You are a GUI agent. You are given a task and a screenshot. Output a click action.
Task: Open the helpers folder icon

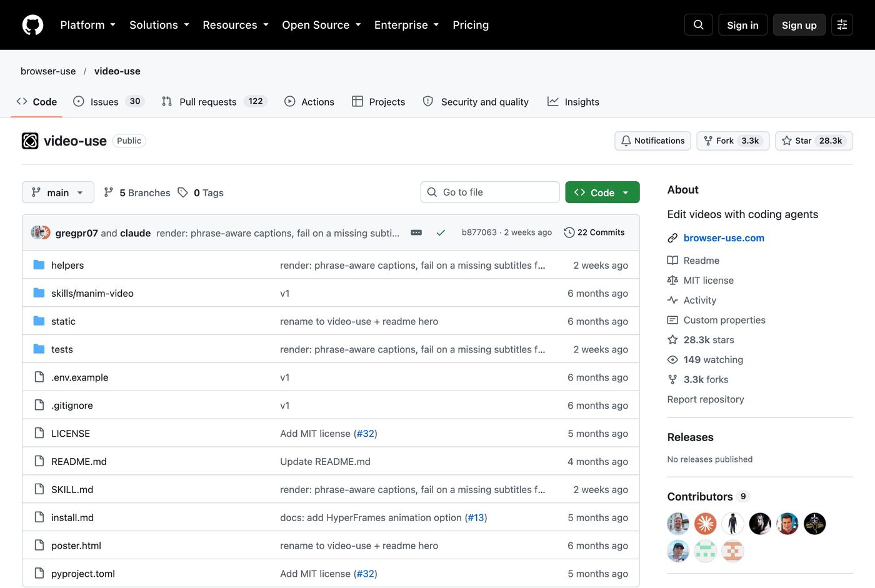39,265
